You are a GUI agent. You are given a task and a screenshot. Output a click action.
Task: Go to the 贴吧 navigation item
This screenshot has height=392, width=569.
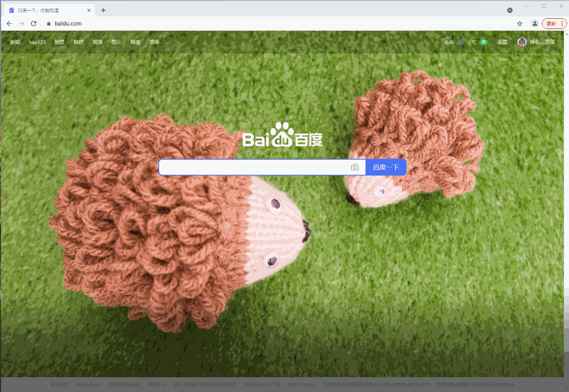78,42
